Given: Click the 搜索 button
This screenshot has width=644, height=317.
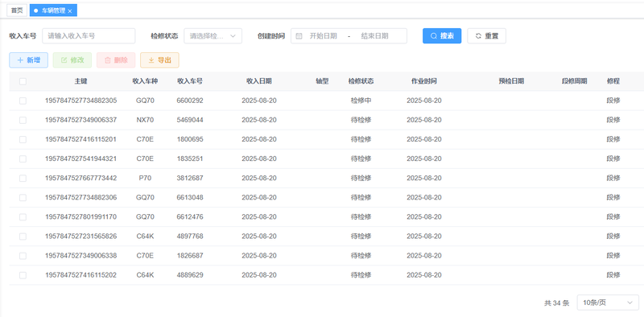Looking at the screenshot, I should tap(442, 35).
